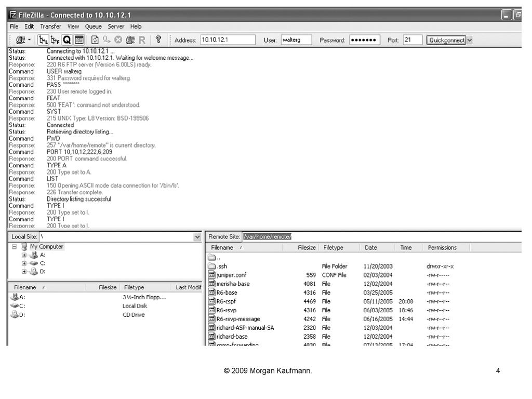532x399 pixels.
Task: Sort local files by Filename column
Action: pyautogui.click(x=46, y=287)
